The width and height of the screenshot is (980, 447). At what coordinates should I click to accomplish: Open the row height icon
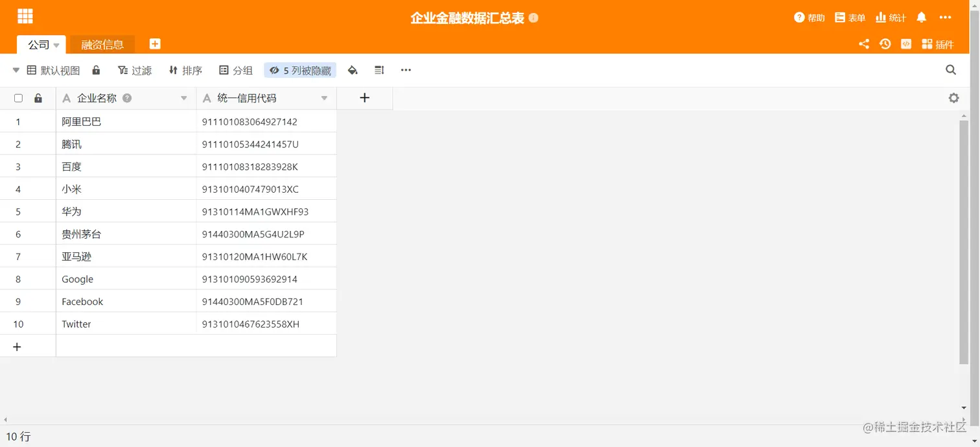[380, 70]
